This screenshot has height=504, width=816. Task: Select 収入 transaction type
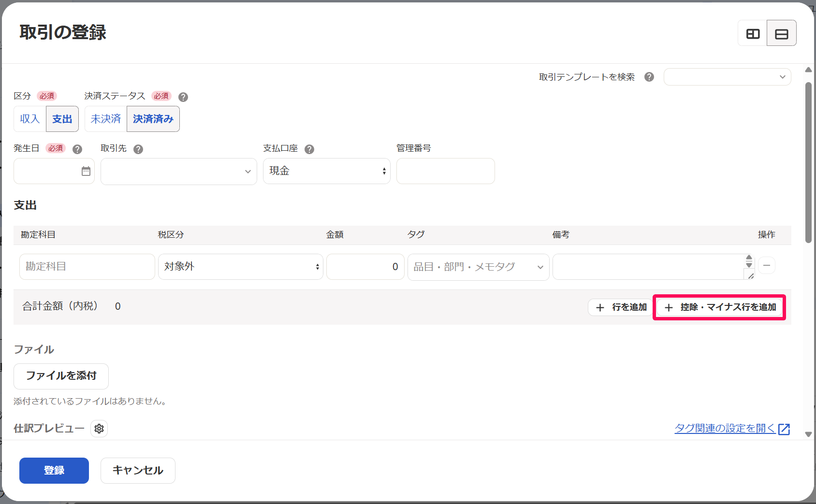(30, 119)
